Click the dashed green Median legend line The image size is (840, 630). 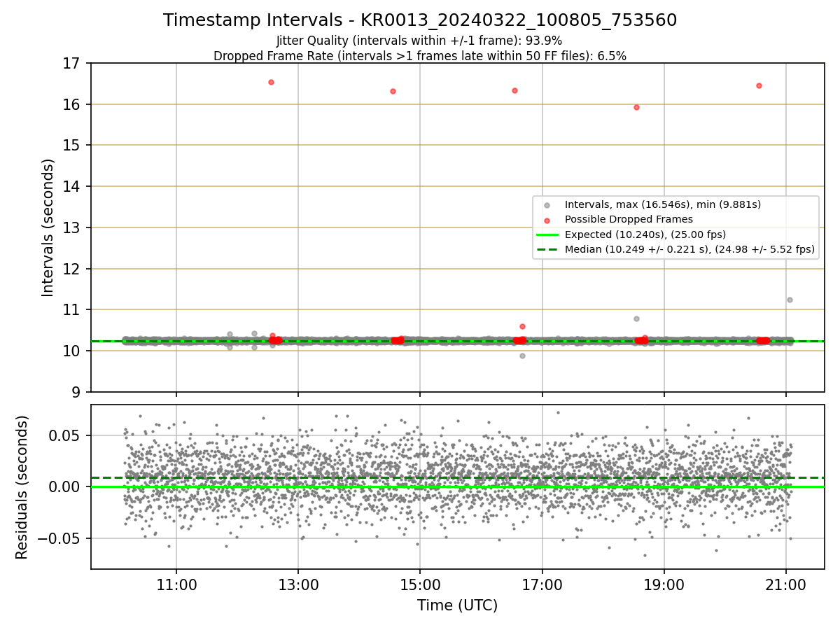click(x=547, y=248)
